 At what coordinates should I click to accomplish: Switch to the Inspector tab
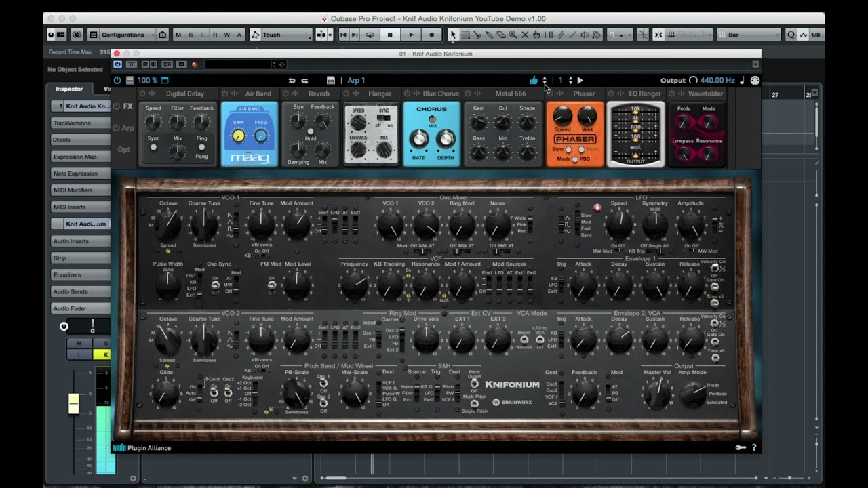[x=69, y=89]
